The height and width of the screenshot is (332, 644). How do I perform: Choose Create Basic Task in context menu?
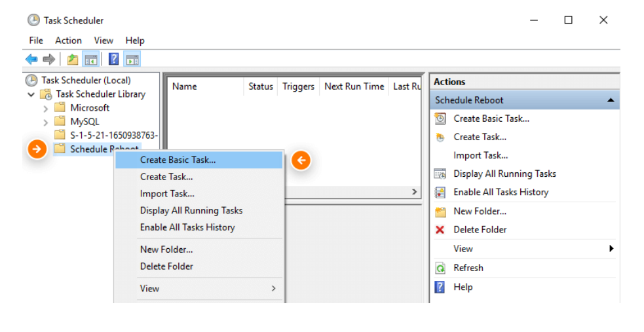[x=178, y=160]
